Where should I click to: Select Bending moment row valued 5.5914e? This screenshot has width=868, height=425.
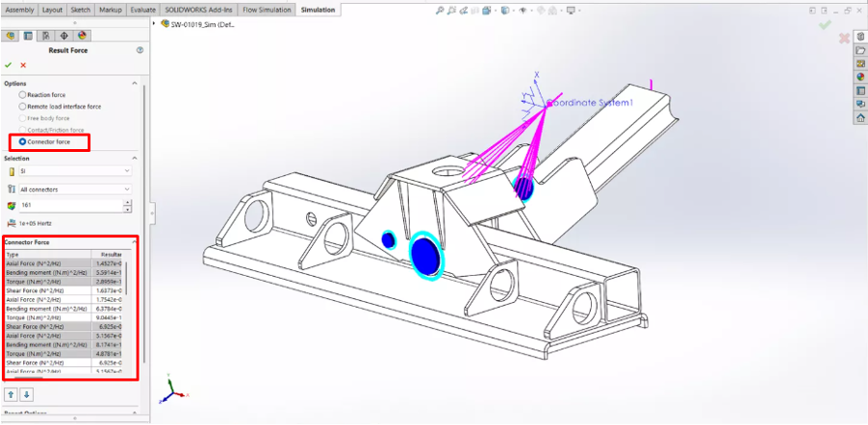(64, 272)
